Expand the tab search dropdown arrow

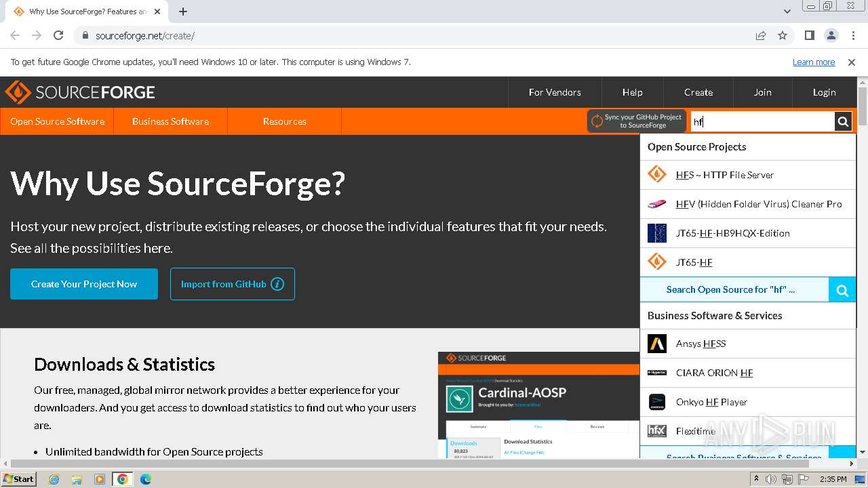click(787, 12)
